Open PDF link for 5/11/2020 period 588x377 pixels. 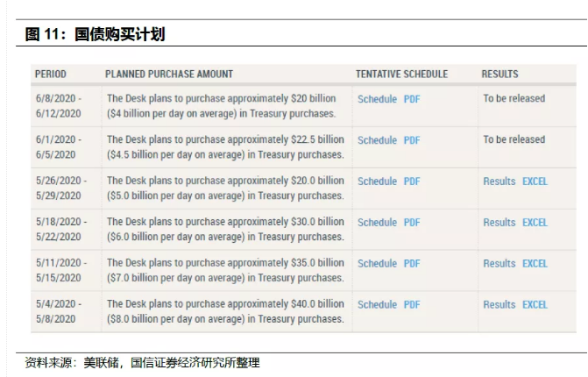pyautogui.click(x=412, y=263)
